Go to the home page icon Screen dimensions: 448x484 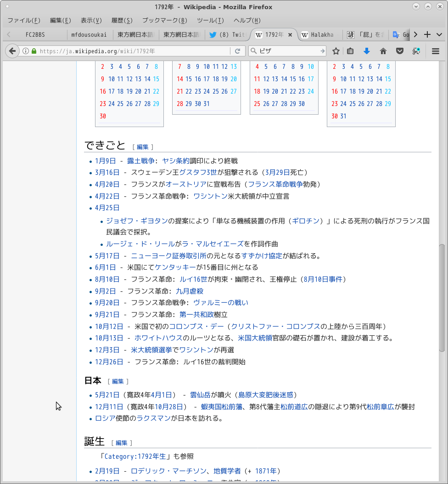[x=383, y=51]
